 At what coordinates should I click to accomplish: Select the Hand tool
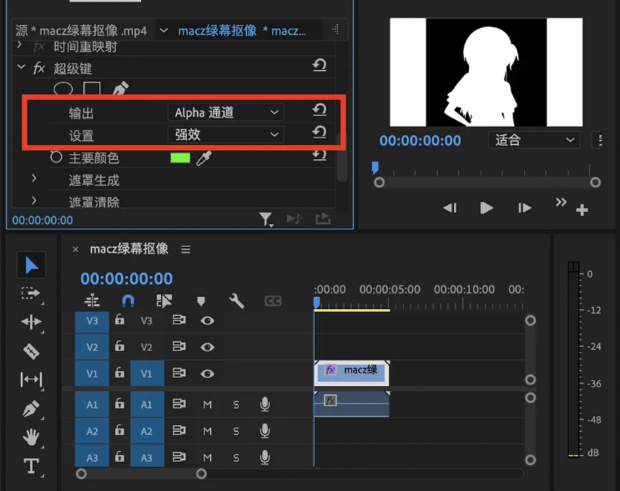[x=31, y=437]
